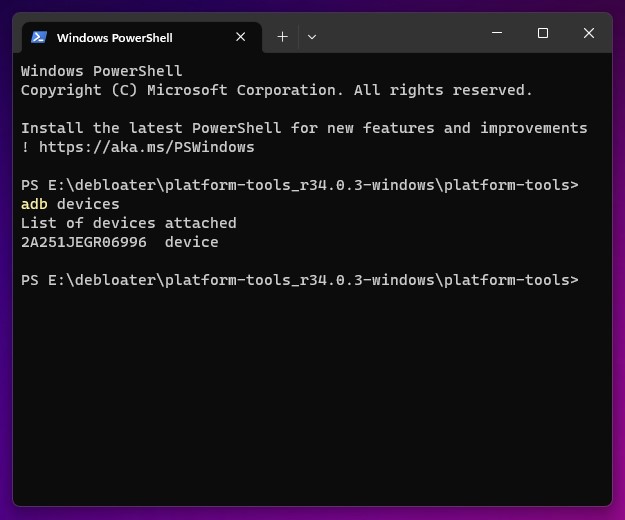Minimize the terminal window
This screenshot has width=625, height=520.
[497, 34]
